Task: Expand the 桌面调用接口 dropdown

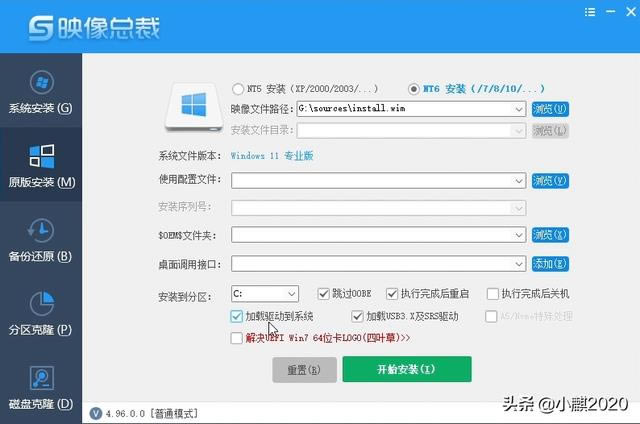Action: pyautogui.click(x=518, y=264)
